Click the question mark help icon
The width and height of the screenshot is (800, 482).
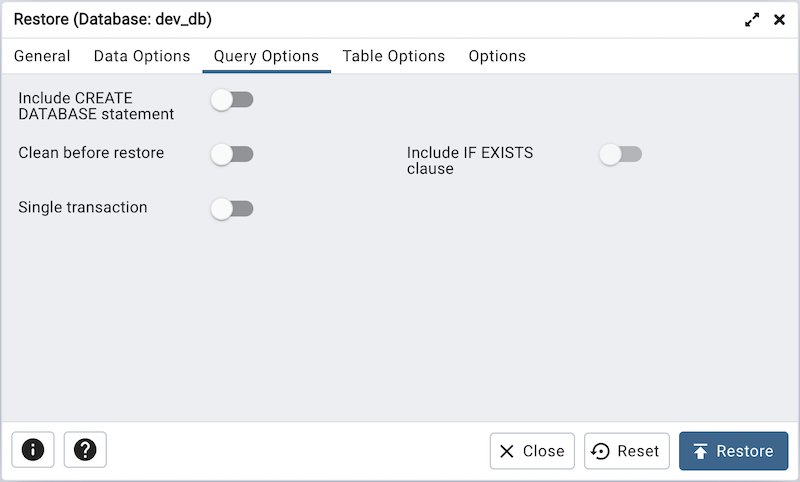pyautogui.click(x=85, y=450)
